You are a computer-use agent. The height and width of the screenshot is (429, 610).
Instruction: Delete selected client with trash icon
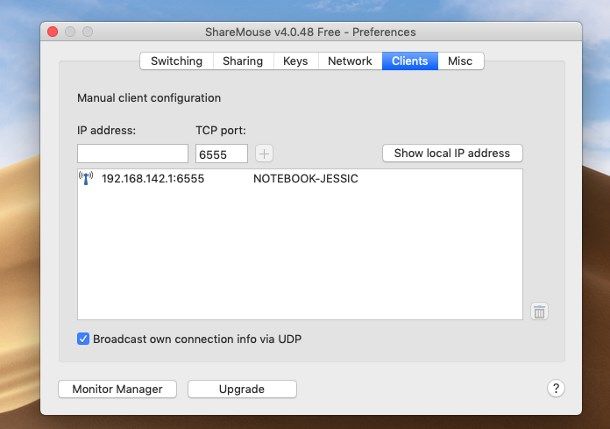[539, 311]
